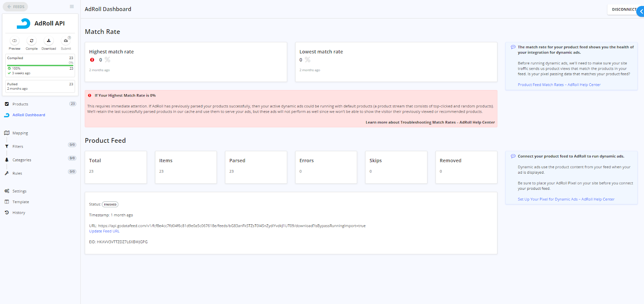Click the Template layout icon

6,202
